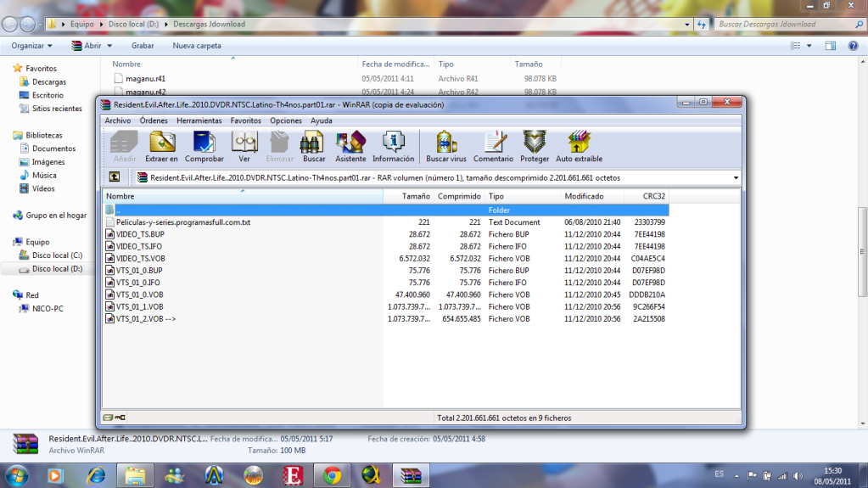Open the Comentario icon
The height and width of the screenshot is (488, 868).
tap(493, 146)
